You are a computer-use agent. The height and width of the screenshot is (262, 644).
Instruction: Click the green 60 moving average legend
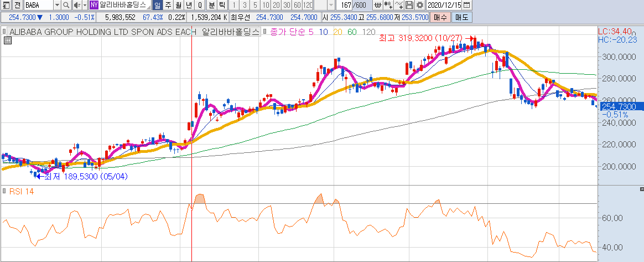[x=352, y=32]
